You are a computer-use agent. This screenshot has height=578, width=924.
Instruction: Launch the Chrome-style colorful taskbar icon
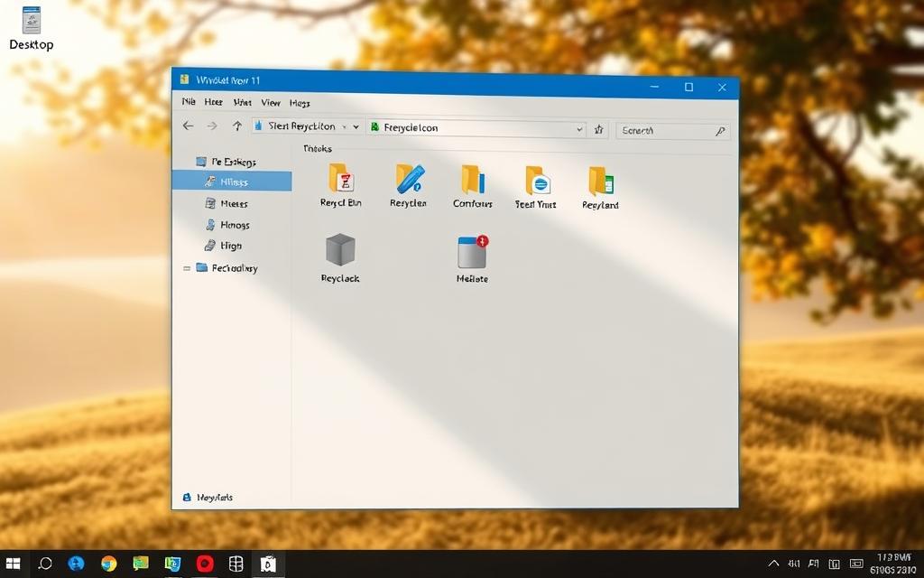point(108,564)
